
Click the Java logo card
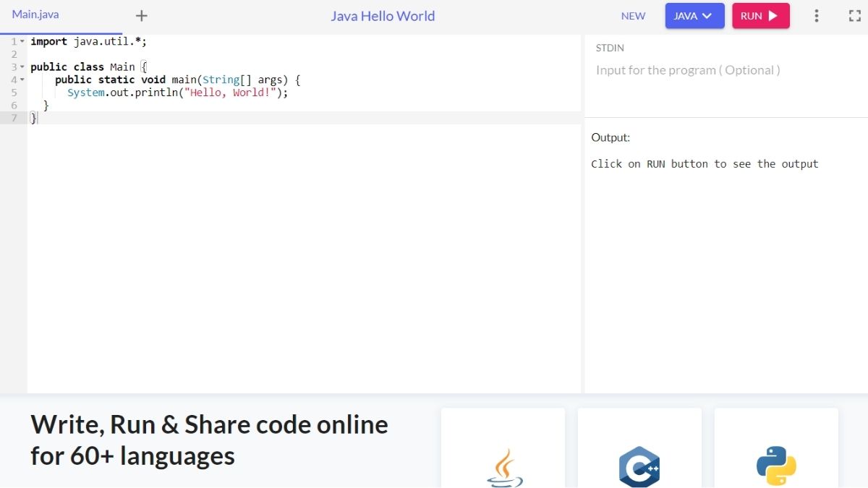[503, 448]
